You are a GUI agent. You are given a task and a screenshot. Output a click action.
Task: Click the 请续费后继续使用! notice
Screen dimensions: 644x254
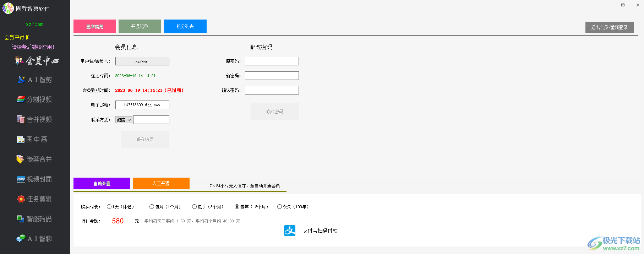(33, 47)
